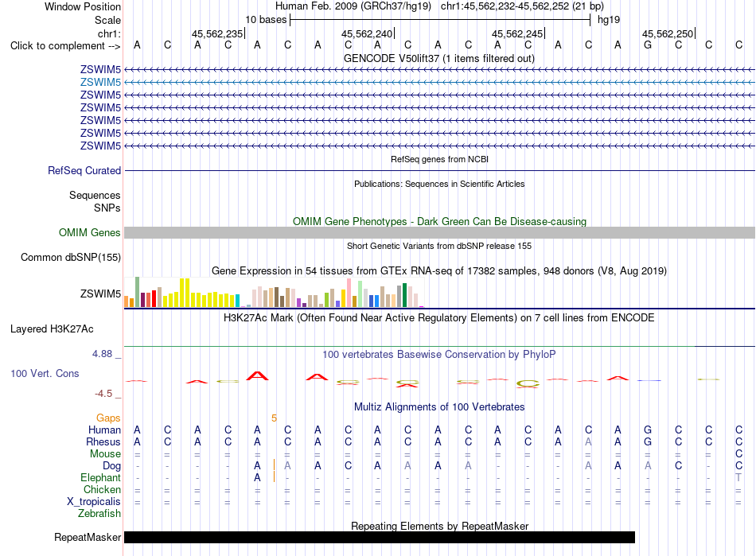Click the cyan bar in the GTEx chart
Screen dimensions: 756x556
click(x=238, y=301)
